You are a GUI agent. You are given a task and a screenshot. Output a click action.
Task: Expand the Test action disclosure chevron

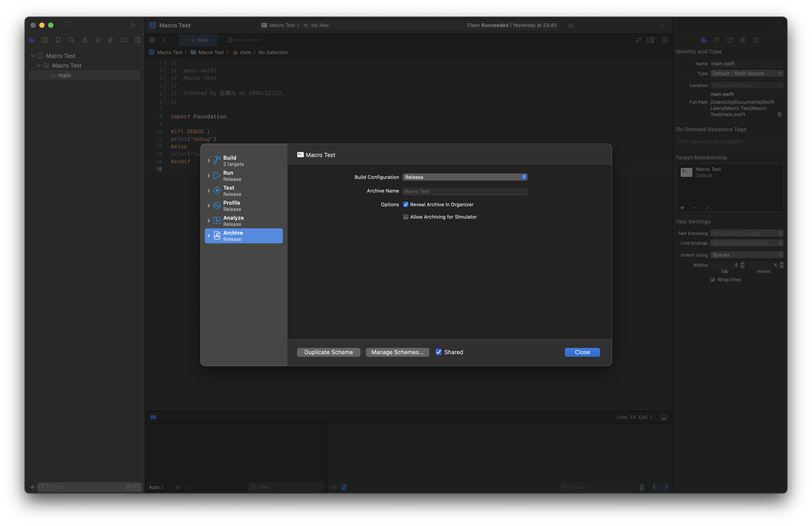pyautogui.click(x=209, y=191)
